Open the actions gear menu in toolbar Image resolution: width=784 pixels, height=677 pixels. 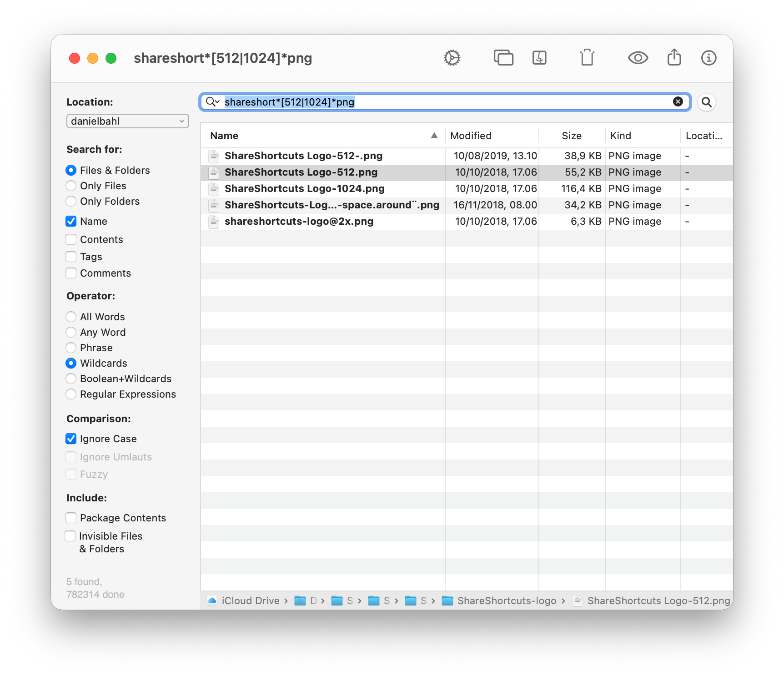[452, 58]
